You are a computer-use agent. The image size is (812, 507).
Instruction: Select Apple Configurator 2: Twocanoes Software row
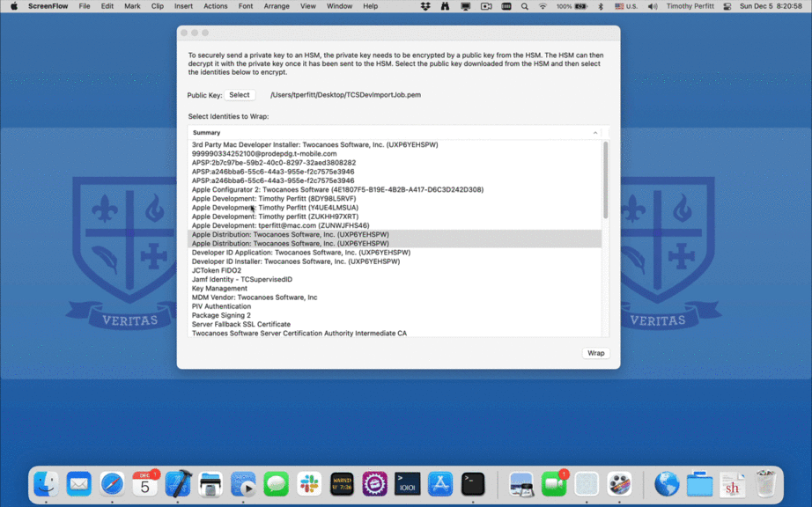pyautogui.click(x=395, y=190)
